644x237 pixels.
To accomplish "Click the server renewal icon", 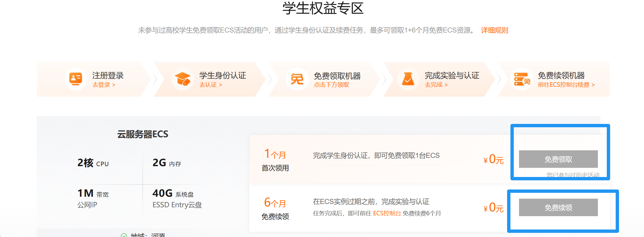I will tap(522, 79).
